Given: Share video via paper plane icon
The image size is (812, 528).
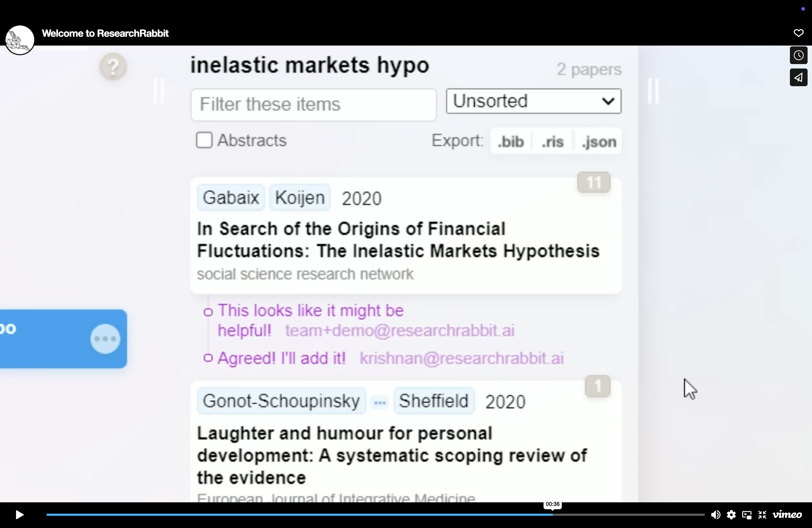Looking at the screenshot, I should coord(798,77).
